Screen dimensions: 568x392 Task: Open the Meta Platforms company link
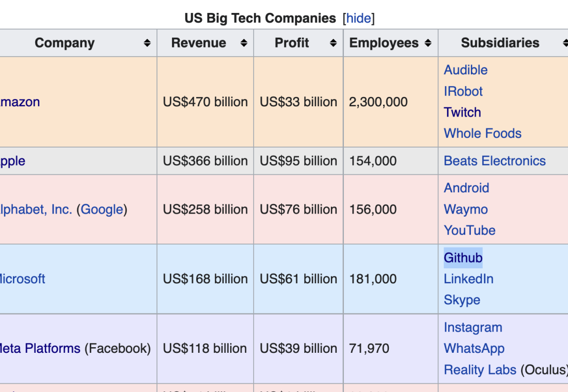tap(40, 348)
